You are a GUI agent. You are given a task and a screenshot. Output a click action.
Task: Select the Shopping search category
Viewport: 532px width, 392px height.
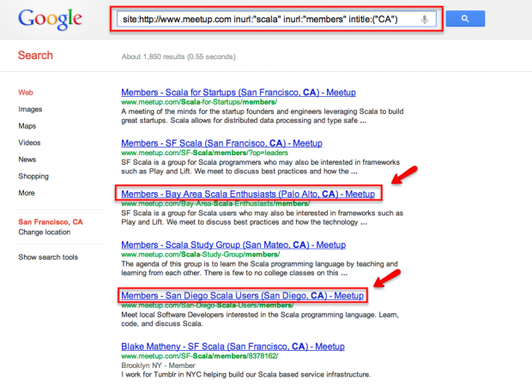(x=33, y=177)
